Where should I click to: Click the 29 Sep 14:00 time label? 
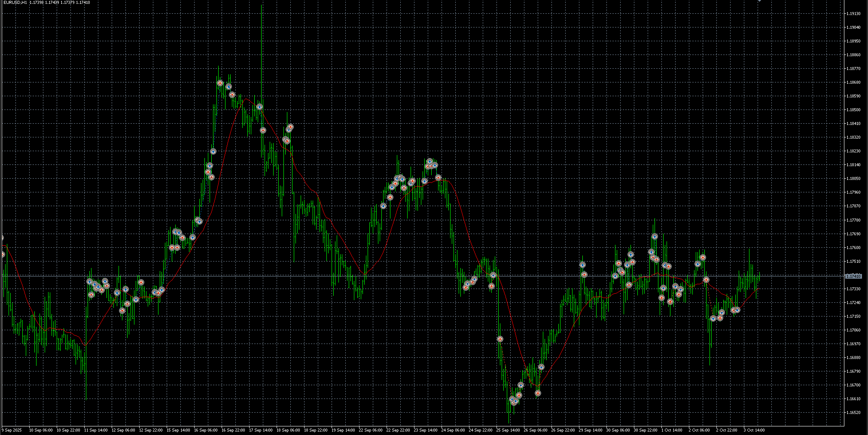pyautogui.click(x=591, y=430)
